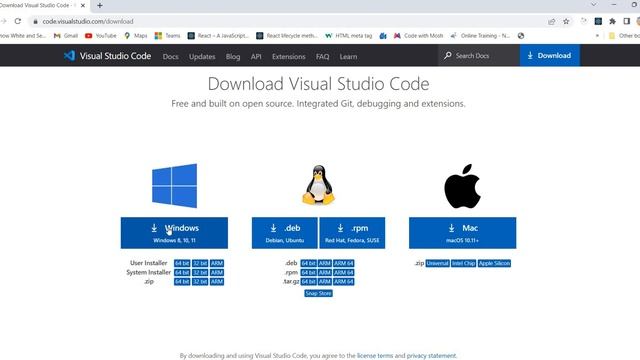The image size is (640, 360).
Task: Select Windows .zip ARM link
Action: point(217,282)
